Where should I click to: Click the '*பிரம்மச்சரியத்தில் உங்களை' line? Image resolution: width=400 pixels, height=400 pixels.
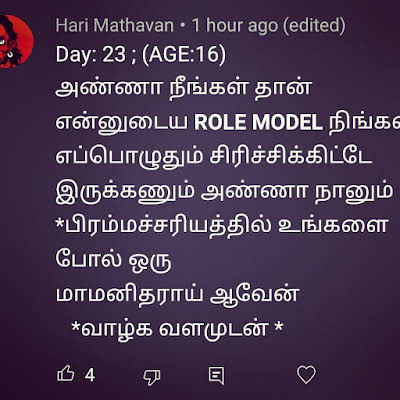(x=222, y=226)
